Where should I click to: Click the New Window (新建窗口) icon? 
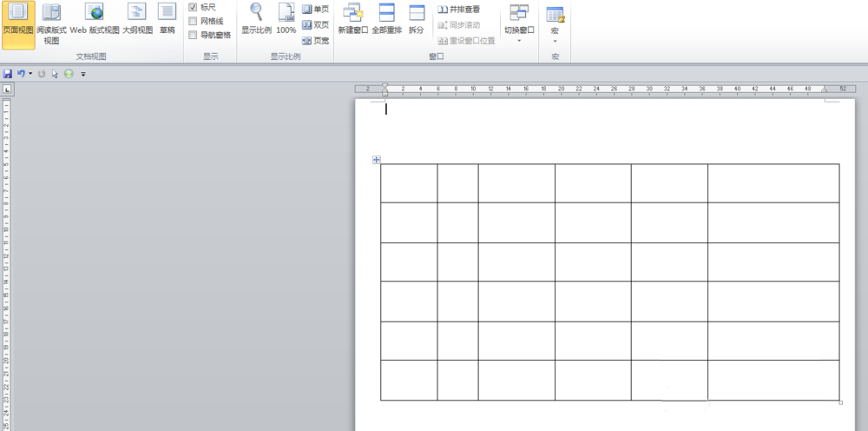(353, 11)
